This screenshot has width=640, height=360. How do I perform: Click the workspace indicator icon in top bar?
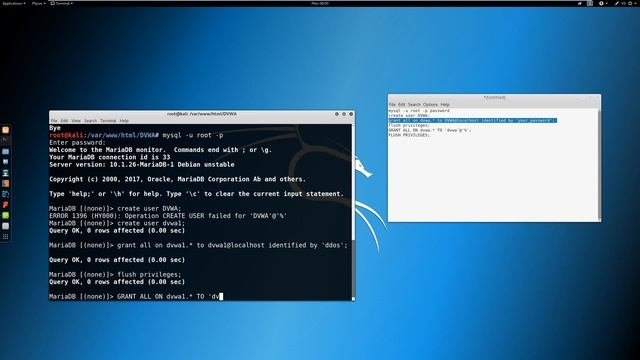tap(590, 3)
